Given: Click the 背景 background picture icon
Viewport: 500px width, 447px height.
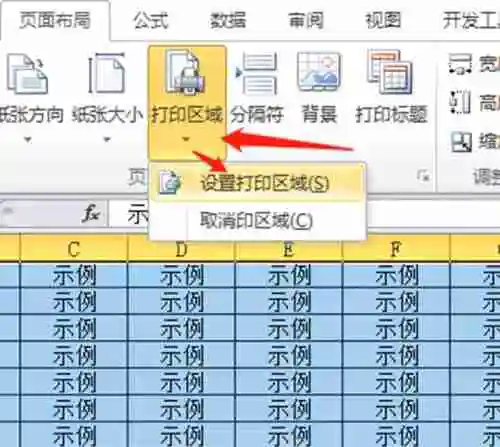Looking at the screenshot, I should [x=319, y=72].
